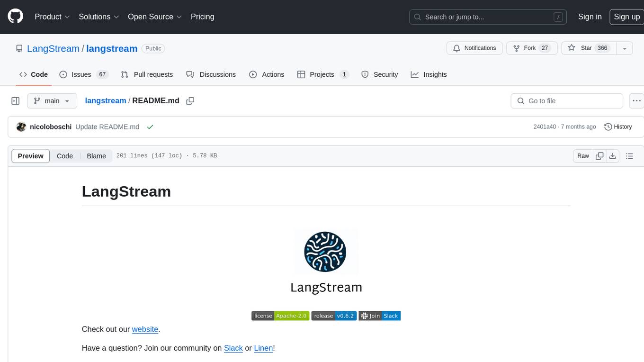Switch to Preview view
This screenshot has height=362, width=644.
(31, 156)
